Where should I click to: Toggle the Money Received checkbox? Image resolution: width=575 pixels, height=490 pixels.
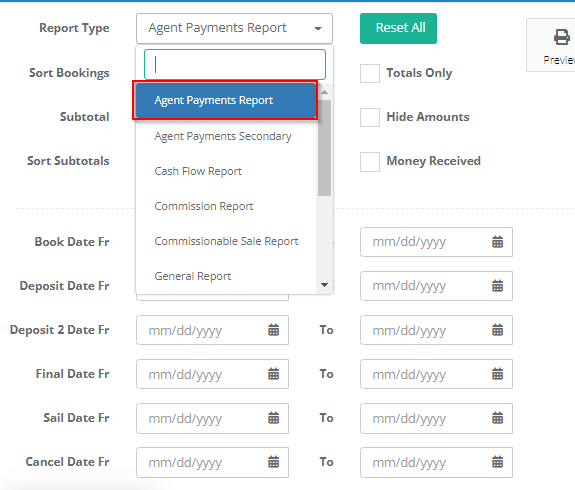pyautogui.click(x=370, y=162)
